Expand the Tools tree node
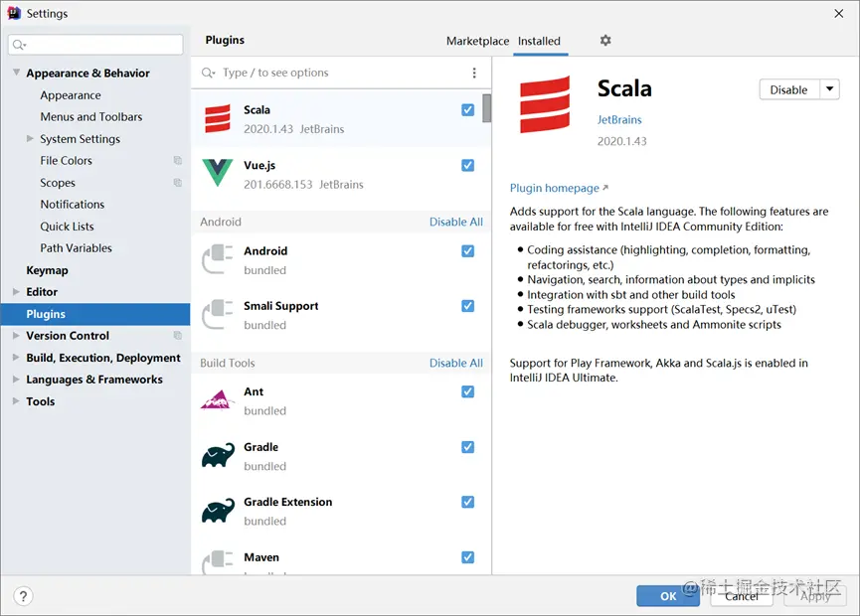 [x=16, y=401]
